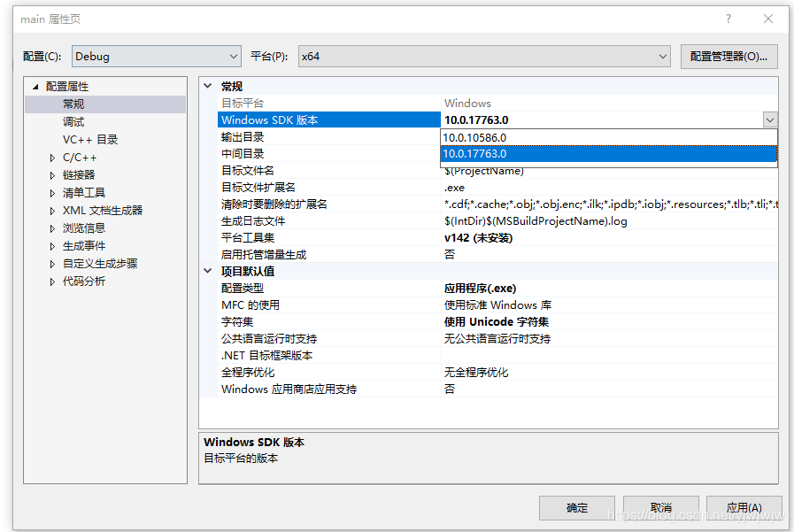Expand the 链接器 tree node arrow

coord(52,175)
